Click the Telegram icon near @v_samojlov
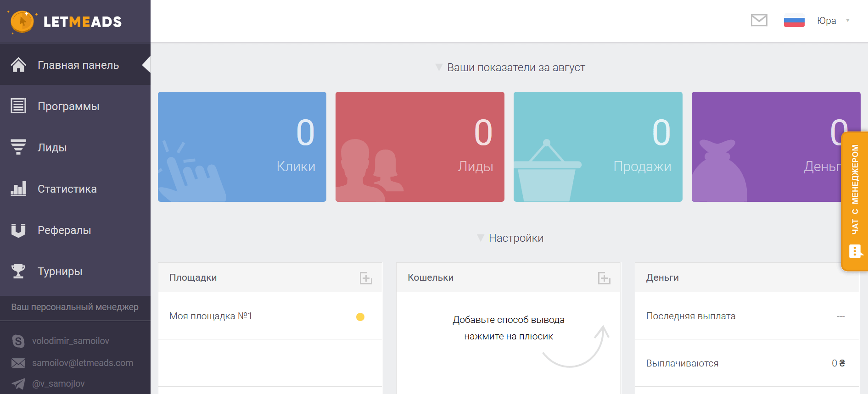 (x=18, y=383)
